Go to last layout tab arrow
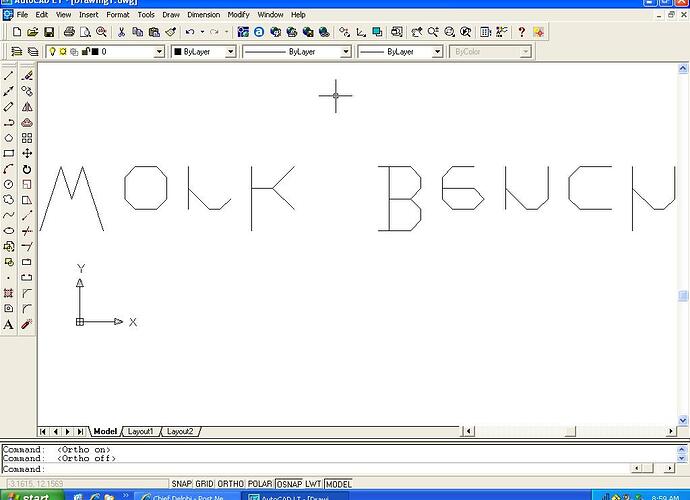The image size is (690, 500). 80,431
